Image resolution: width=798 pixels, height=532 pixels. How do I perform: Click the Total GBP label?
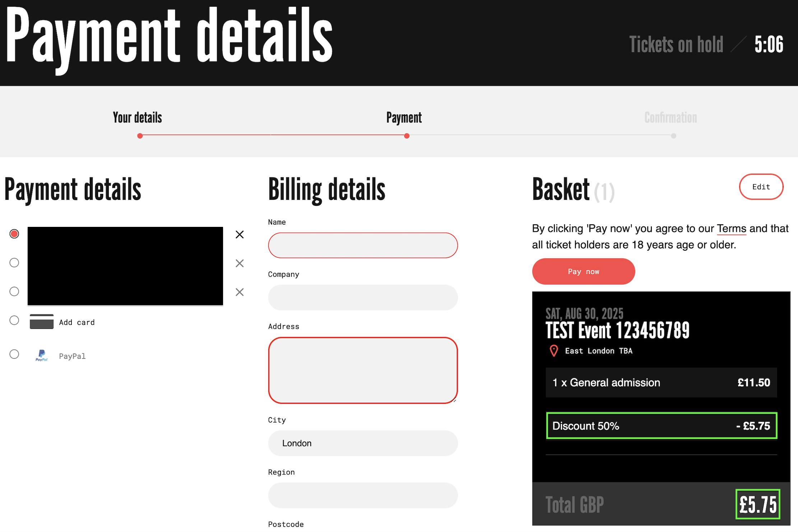coord(575,505)
